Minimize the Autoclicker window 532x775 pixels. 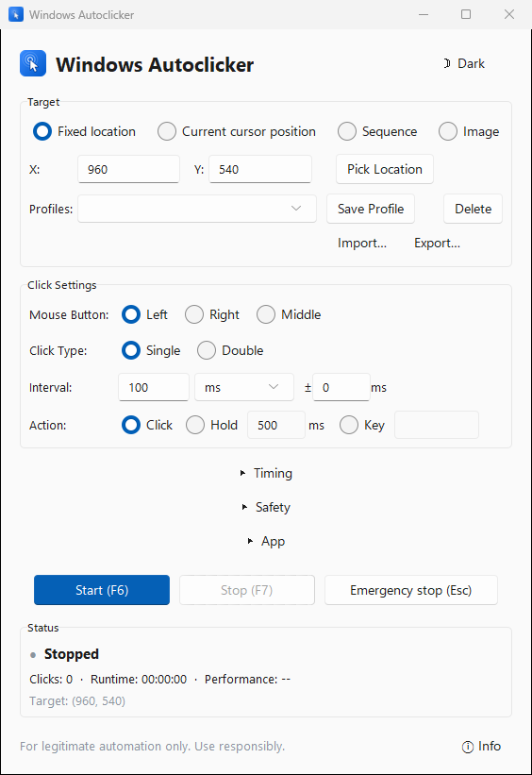pos(424,14)
